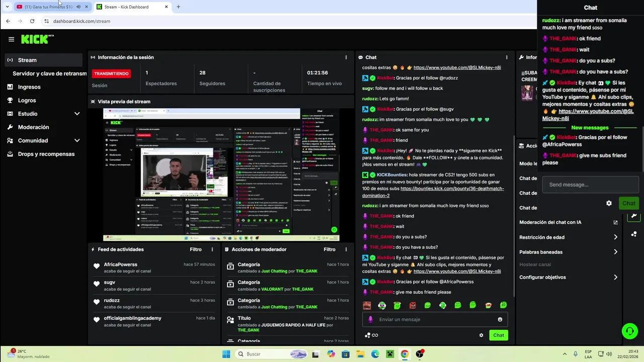Image resolution: width=644 pixels, height=362 pixels.
Task: Select Stream in the sidebar
Action: coord(43,60)
